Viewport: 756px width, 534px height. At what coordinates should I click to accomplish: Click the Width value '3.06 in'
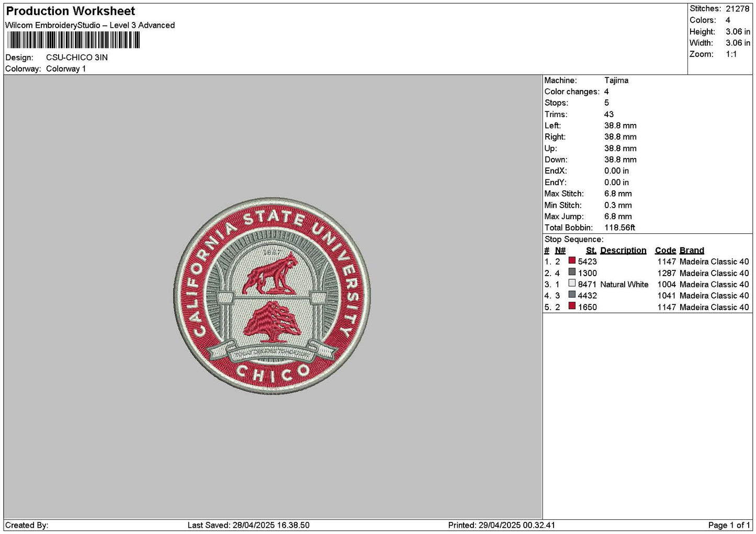pos(738,43)
